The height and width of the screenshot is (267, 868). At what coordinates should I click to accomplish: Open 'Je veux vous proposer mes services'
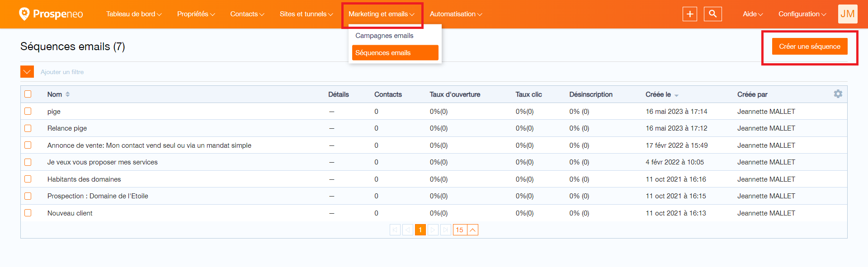103,162
